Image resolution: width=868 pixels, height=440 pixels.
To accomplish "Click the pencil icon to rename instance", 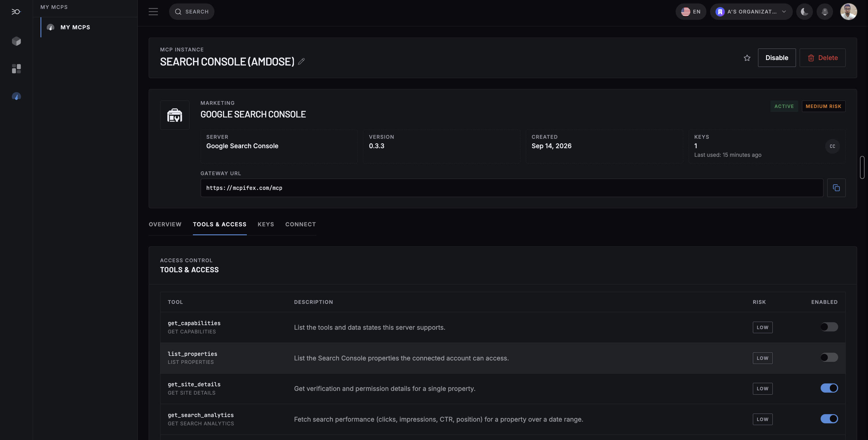I will [301, 61].
